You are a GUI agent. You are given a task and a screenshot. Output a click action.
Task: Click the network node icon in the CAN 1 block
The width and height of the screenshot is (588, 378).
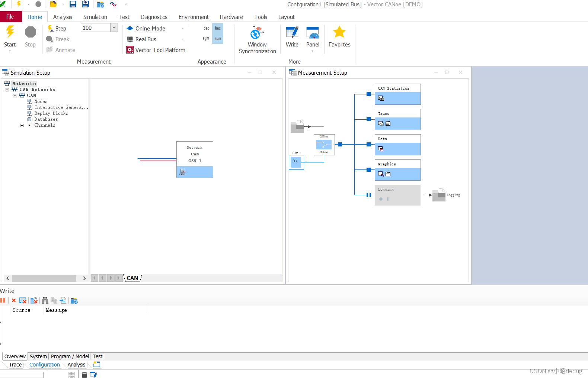[182, 172]
